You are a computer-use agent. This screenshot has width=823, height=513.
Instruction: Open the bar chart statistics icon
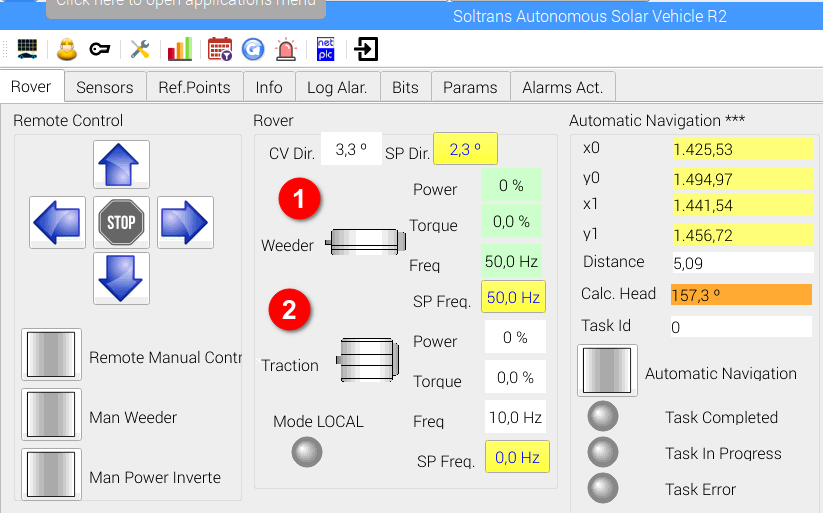pos(180,49)
